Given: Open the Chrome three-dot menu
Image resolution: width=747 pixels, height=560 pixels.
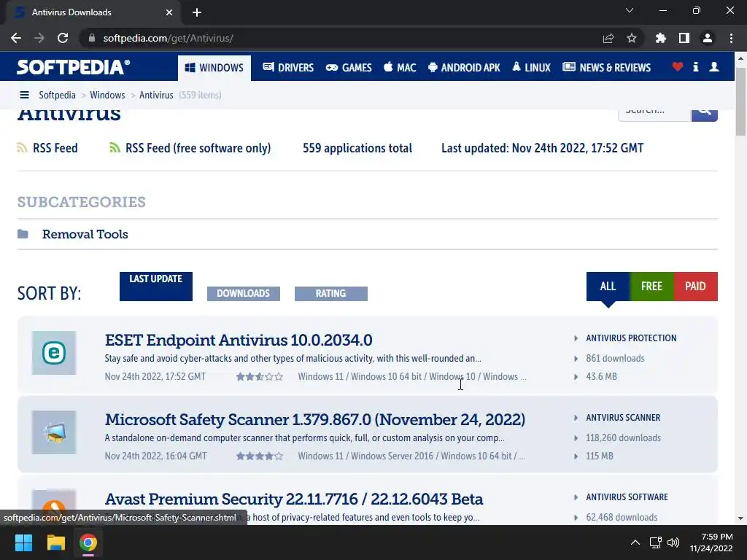Looking at the screenshot, I should [731, 38].
